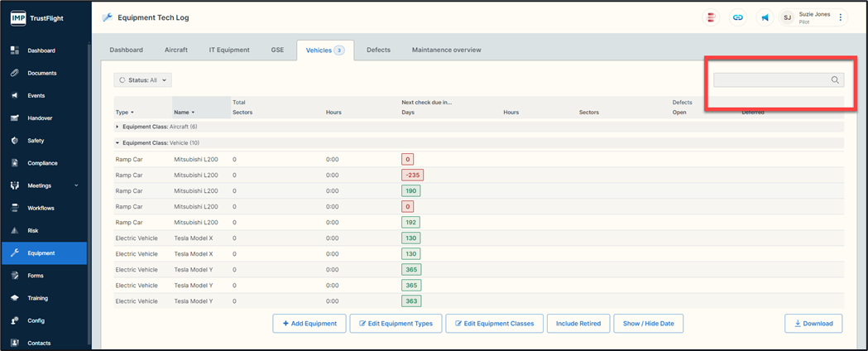This screenshot has width=868, height=351.
Task: Open Compliance in the sidebar
Action: pyautogui.click(x=42, y=163)
